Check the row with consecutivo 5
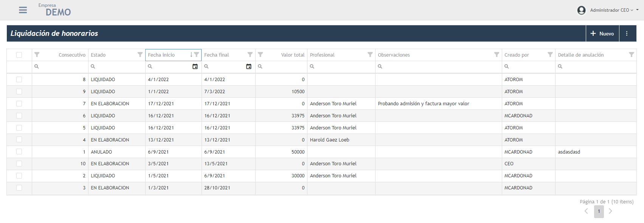The image size is (644, 223). click(x=19, y=128)
